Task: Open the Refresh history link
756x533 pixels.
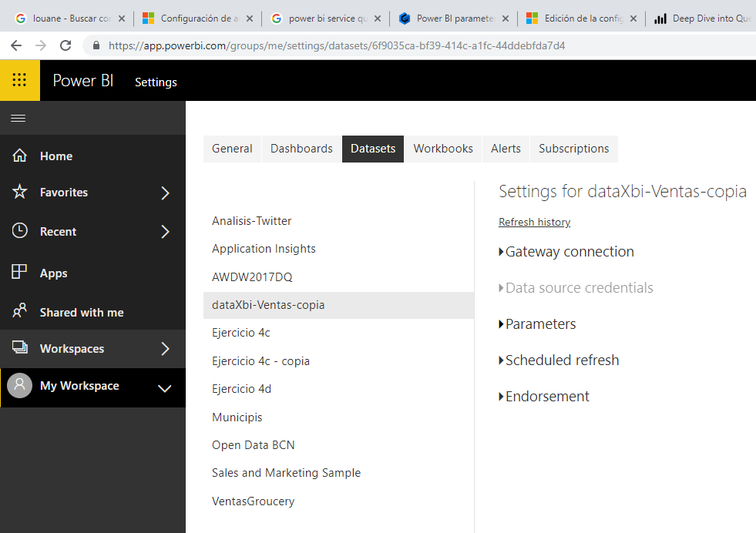Action: (x=534, y=221)
